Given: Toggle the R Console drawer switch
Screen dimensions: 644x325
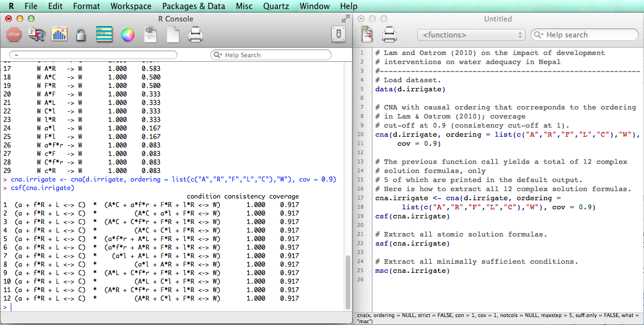Looking at the screenshot, I should pyautogui.click(x=338, y=35).
